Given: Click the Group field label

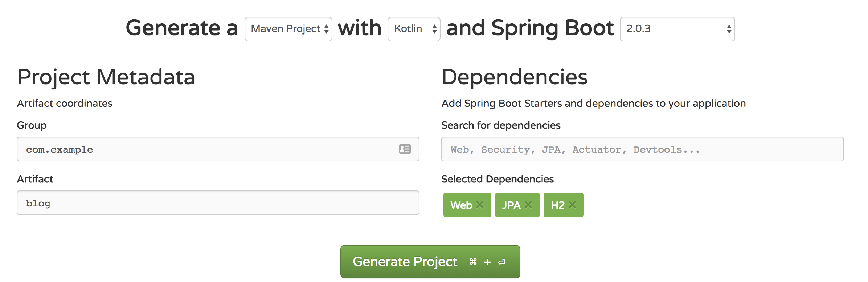Looking at the screenshot, I should pyautogui.click(x=32, y=125).
